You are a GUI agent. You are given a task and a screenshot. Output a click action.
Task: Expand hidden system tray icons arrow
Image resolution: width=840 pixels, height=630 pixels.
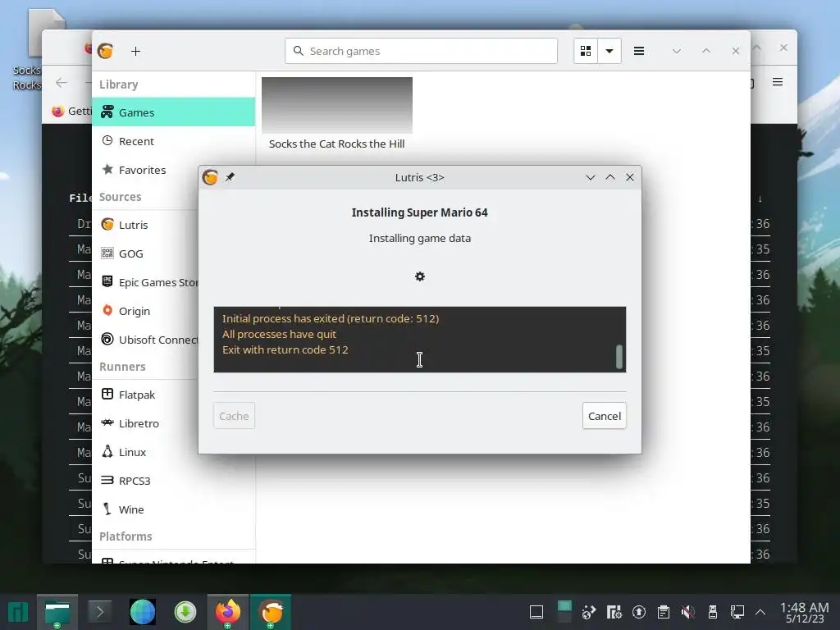pyautogui.click(x=760, y=612)
